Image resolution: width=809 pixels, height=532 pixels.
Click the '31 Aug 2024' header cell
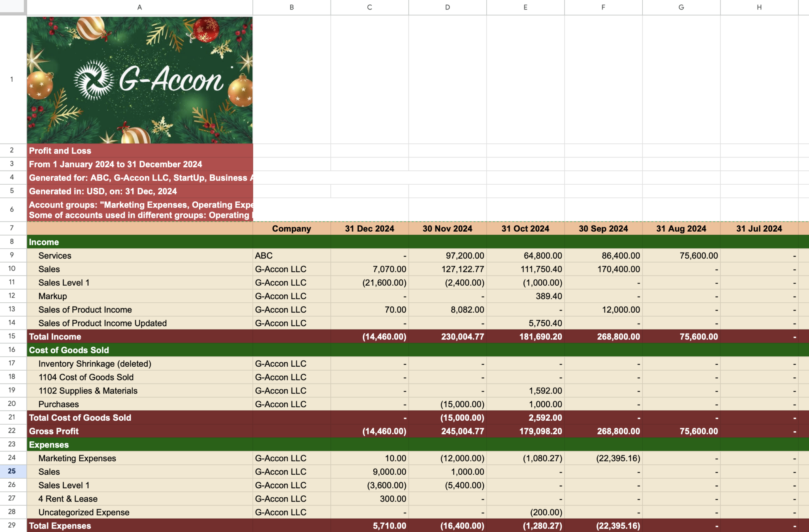pyautogui.click(x=681, y=229)
